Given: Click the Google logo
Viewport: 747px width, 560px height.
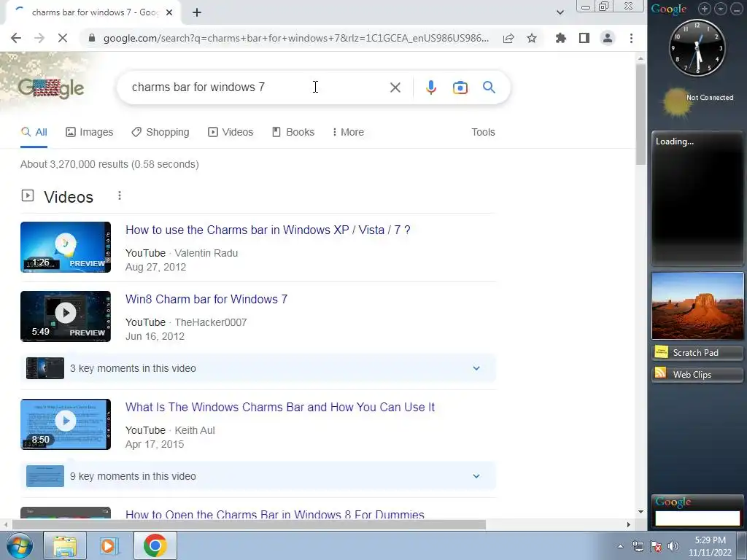Looking at the screenshot, I should (51, 88).
